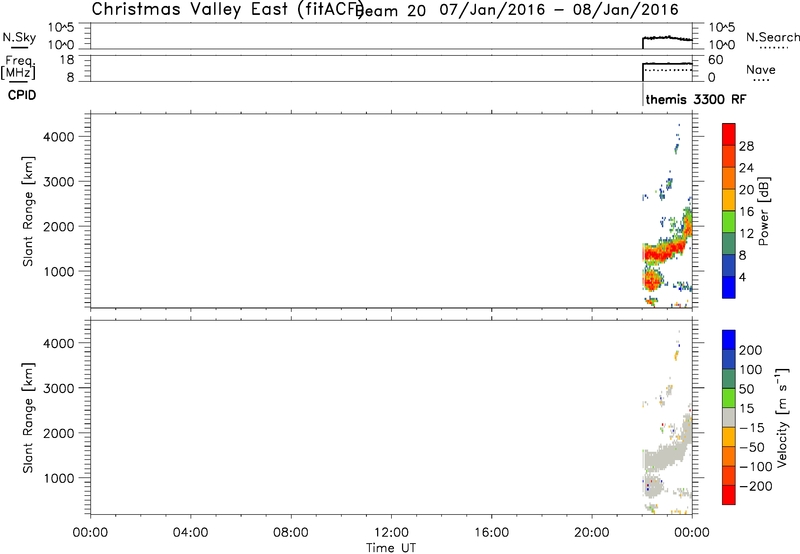Click the '04:00' time axis label

[x=191, y=533]
